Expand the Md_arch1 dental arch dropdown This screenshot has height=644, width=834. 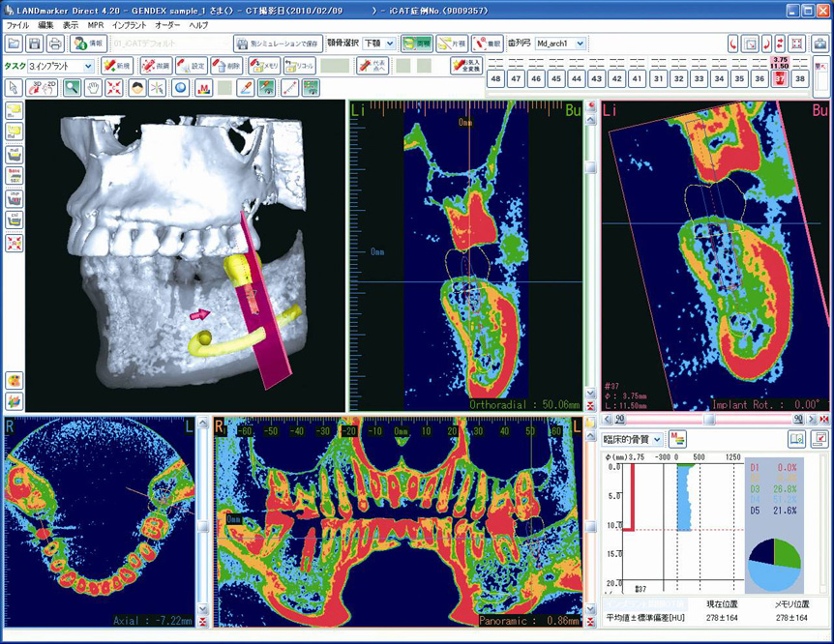[580, 44]
